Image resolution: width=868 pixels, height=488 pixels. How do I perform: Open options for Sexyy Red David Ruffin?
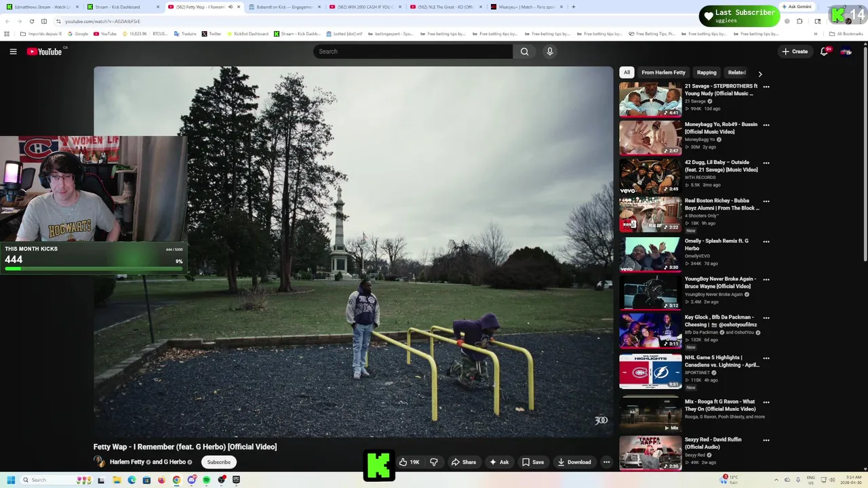[766, 440]
